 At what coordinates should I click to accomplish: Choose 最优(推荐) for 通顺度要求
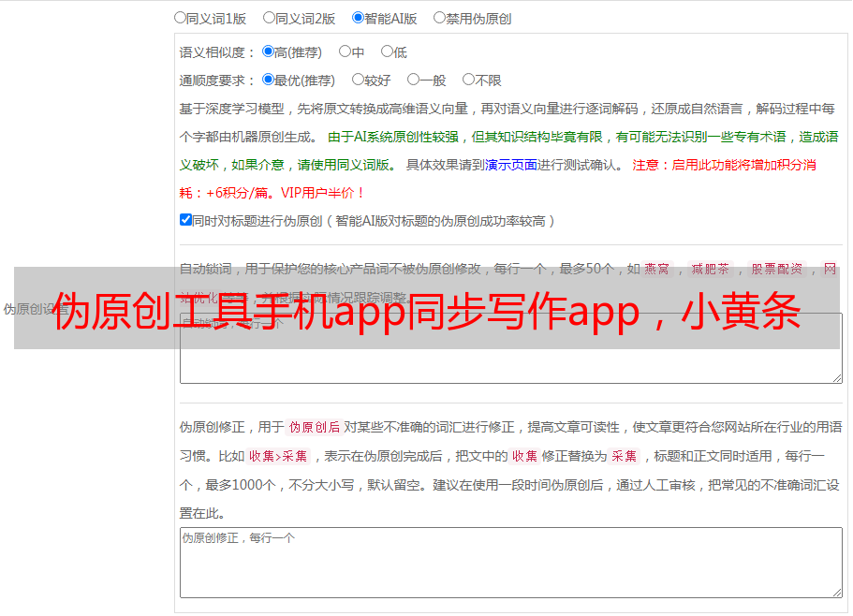(269, 81)
